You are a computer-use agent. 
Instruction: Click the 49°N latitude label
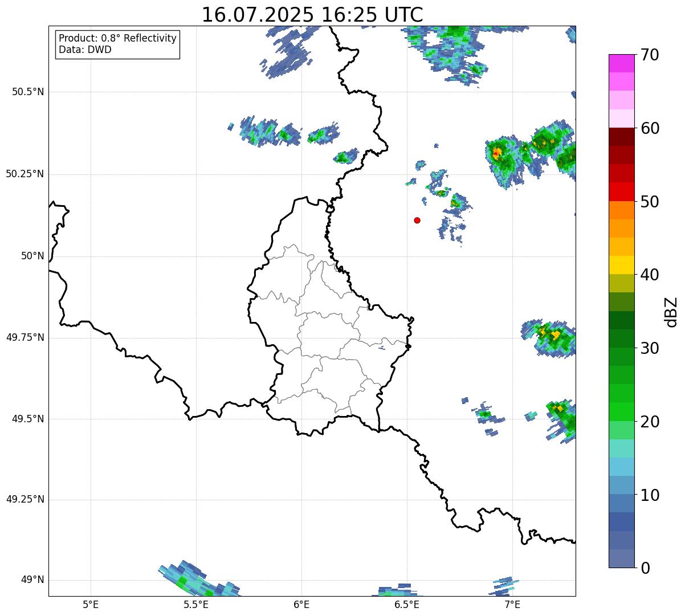click(32, 580)
